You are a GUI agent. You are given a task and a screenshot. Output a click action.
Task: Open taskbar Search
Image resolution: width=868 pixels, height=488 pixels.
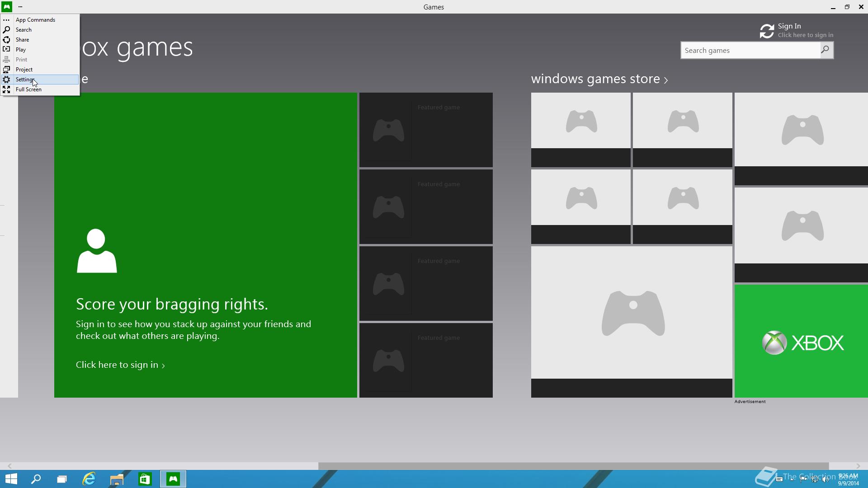click(36, 479)
